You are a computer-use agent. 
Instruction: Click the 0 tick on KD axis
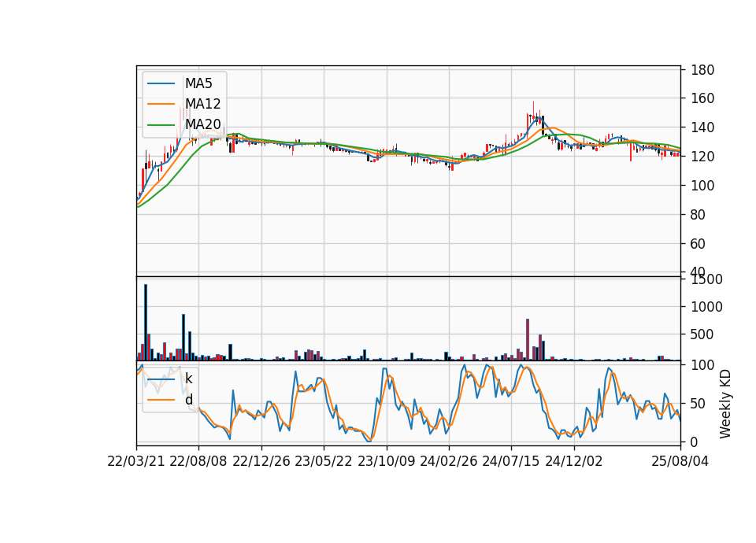[695, 441]
